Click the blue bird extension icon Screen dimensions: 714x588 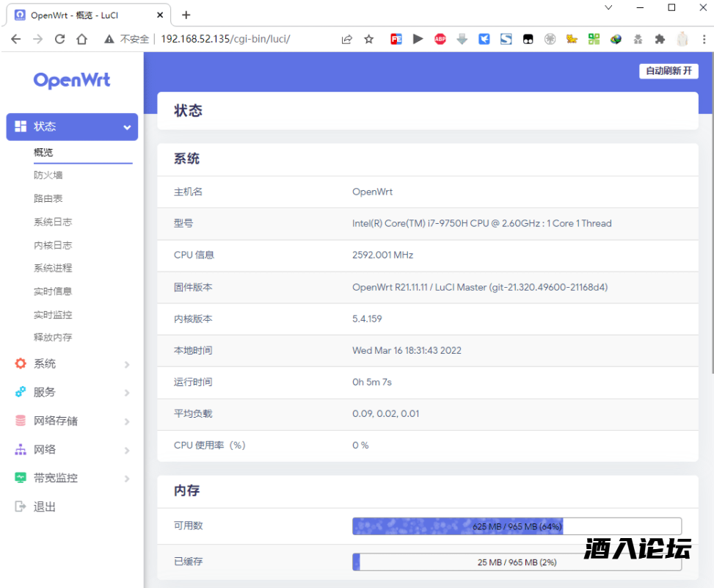(484, 39)
